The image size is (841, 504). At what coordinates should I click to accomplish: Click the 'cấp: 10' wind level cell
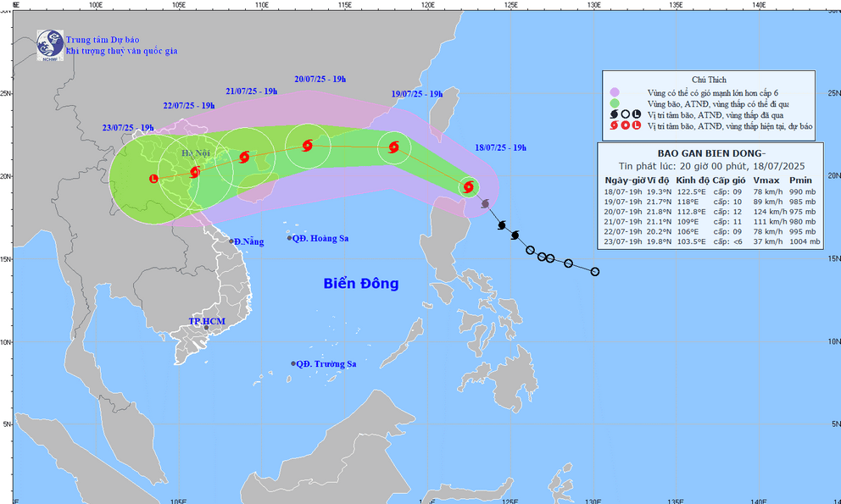click(x=728, y=202)
